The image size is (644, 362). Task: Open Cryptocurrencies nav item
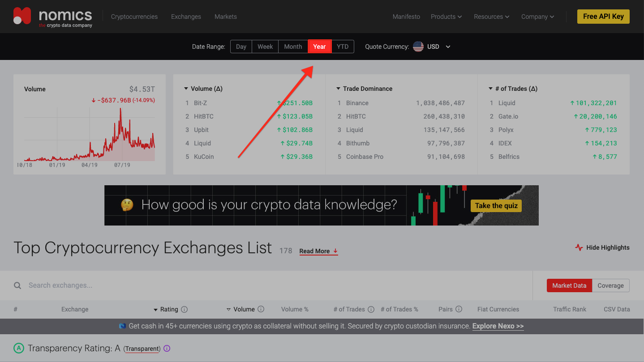(134, 17)
